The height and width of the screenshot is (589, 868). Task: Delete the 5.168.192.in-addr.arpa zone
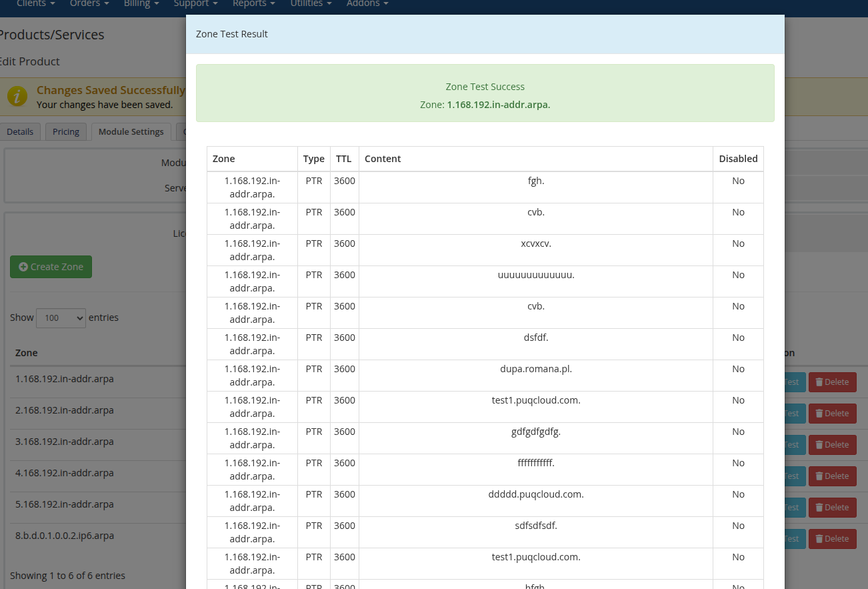(x=832, y=508)
